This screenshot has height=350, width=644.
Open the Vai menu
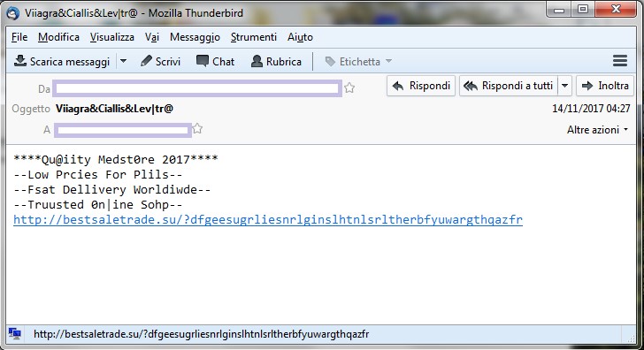(152, 37)
